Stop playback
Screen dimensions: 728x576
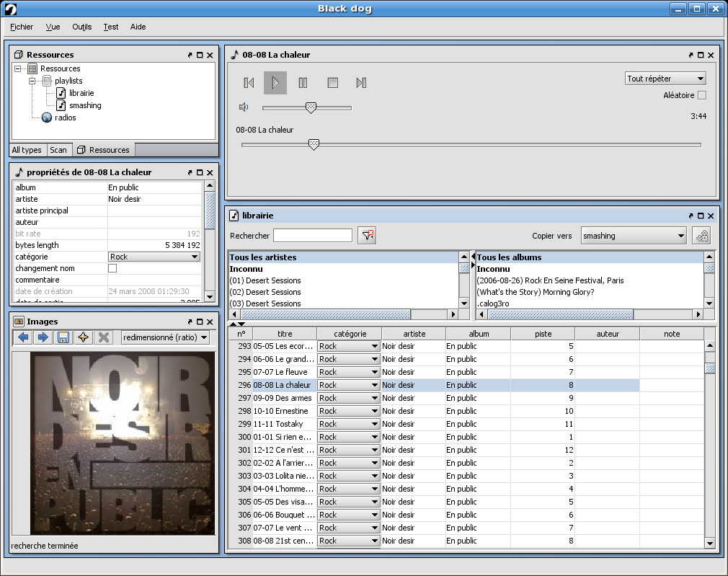pyautogui.click(x=332, y=83)
